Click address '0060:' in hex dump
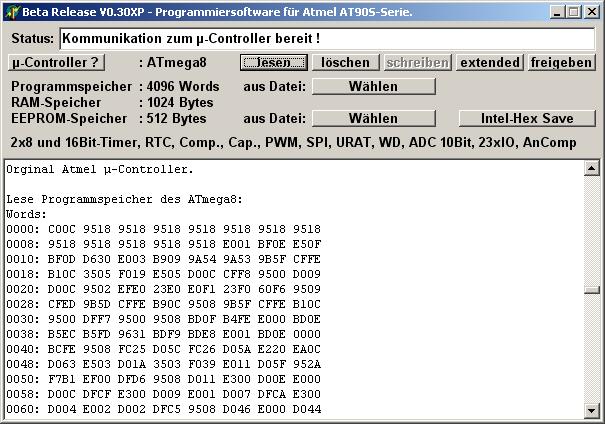This screenshot has width=605, height=424. (23, 410)
